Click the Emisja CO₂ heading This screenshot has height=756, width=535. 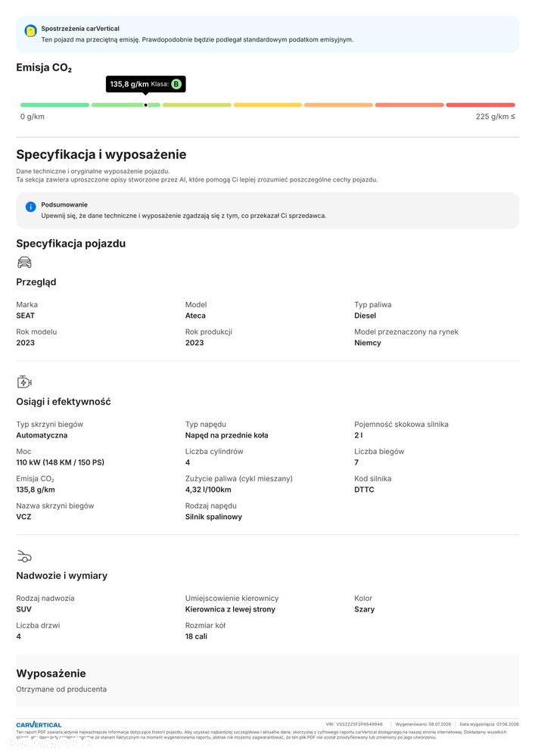coord(44,67)
